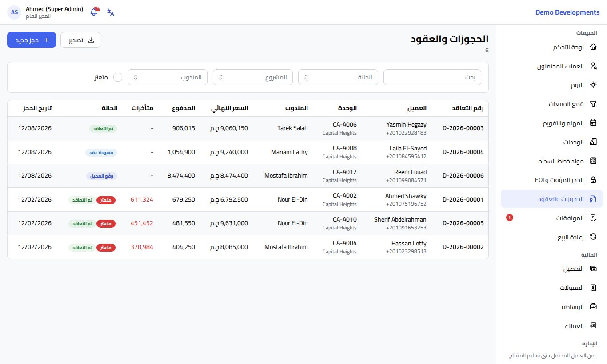
Task: Click the language translate icon
Action: coord(111,12)
